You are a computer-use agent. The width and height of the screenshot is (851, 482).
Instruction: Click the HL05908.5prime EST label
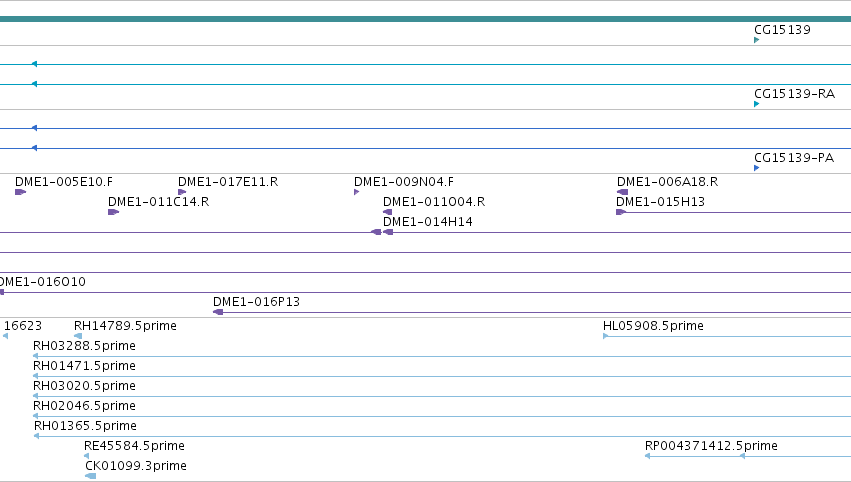click(x=653, y=326)
